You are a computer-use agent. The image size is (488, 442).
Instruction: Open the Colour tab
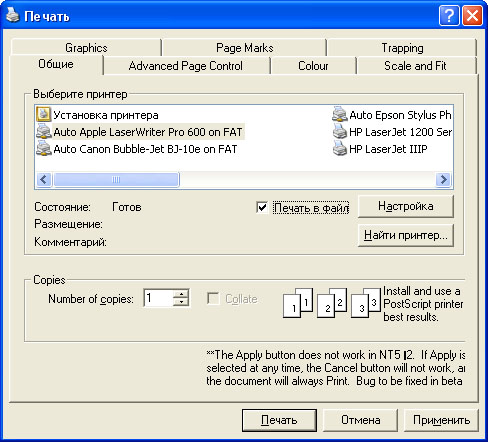coord(313,66)
